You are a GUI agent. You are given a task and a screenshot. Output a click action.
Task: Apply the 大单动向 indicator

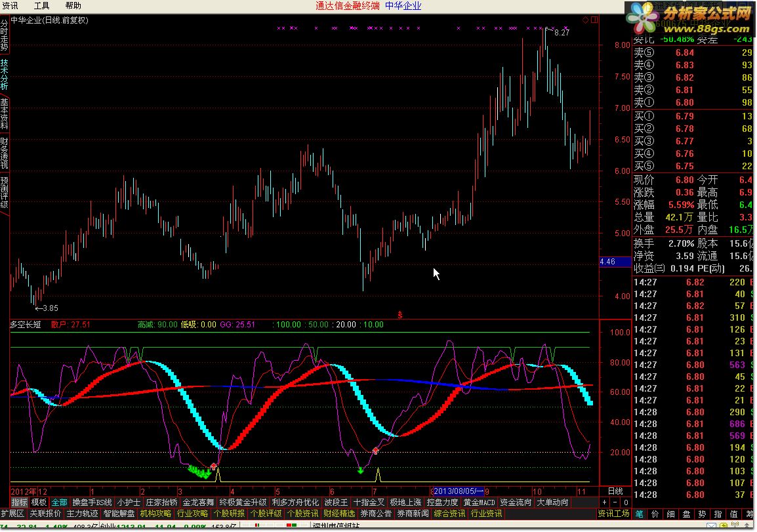(x=553, y=502)
